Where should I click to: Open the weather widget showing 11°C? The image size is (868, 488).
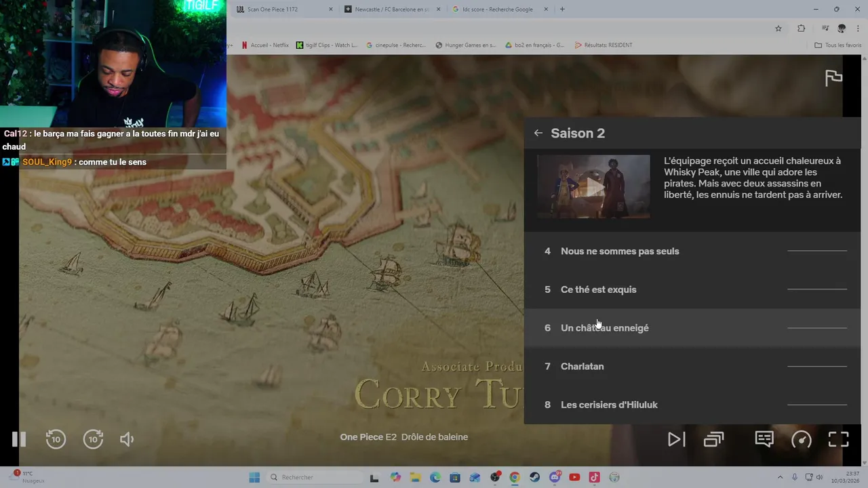coord(27,477)
